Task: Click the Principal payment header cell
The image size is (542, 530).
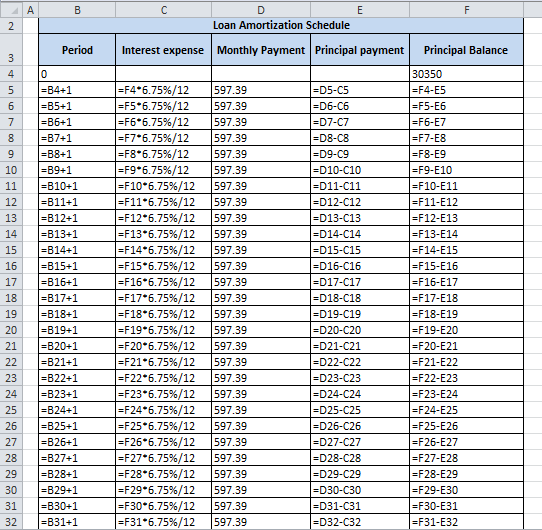Action: (x=360, y=50)
